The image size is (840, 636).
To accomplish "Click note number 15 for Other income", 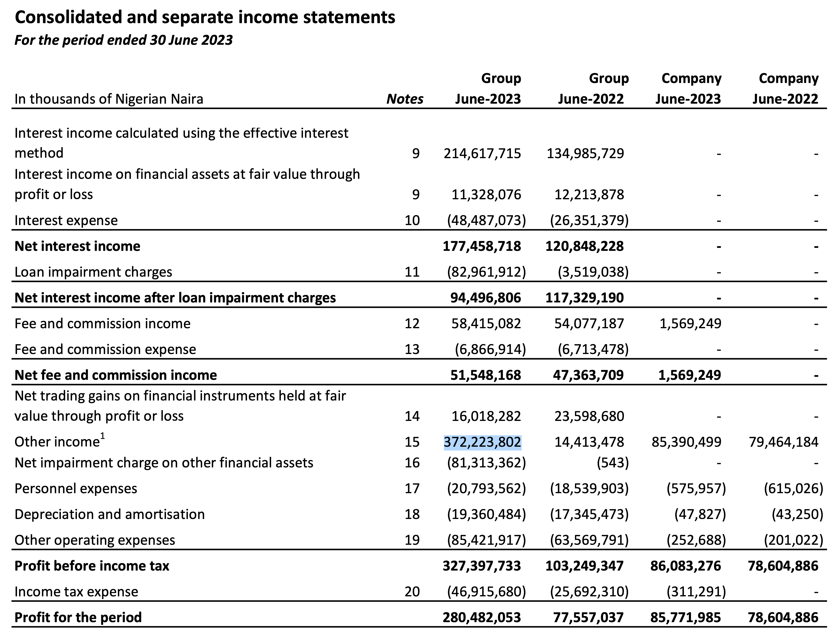I will pyautogui.click(x=412, y=442).
